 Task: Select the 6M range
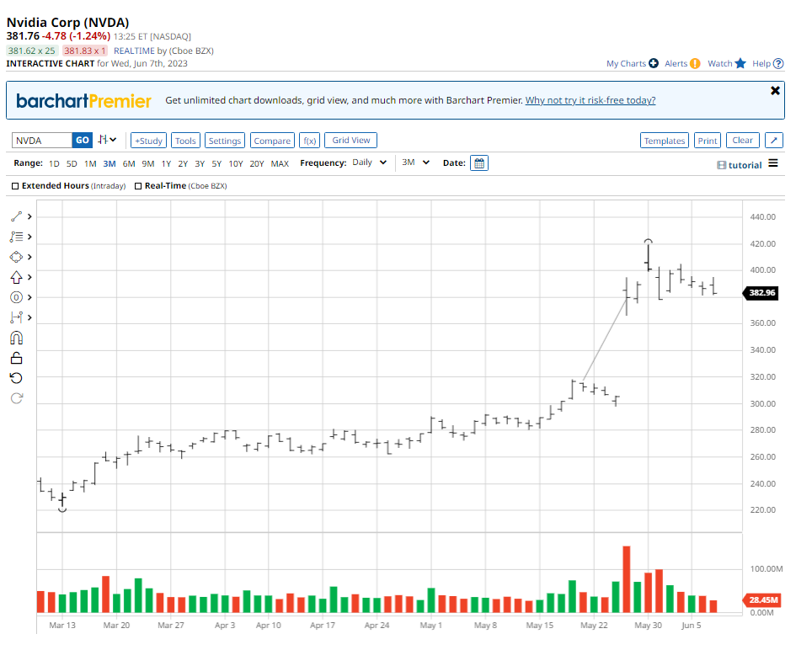pyautogui.click(x=129, y=163)
